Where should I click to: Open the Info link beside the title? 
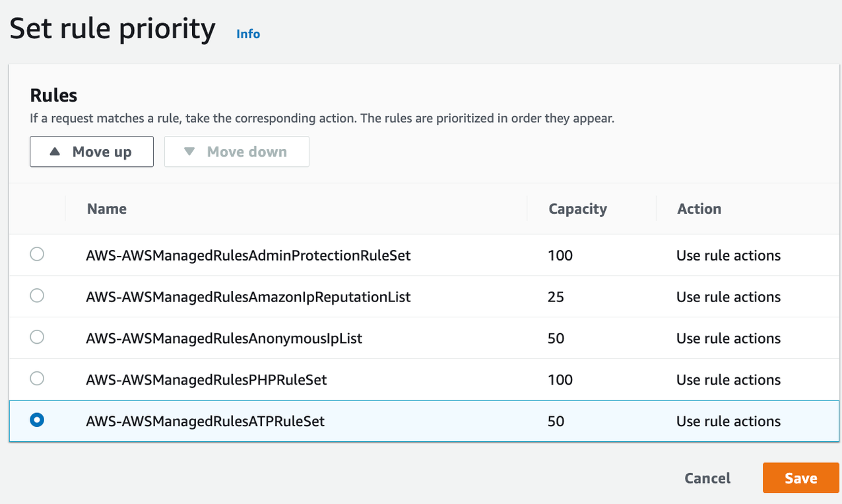248,34
